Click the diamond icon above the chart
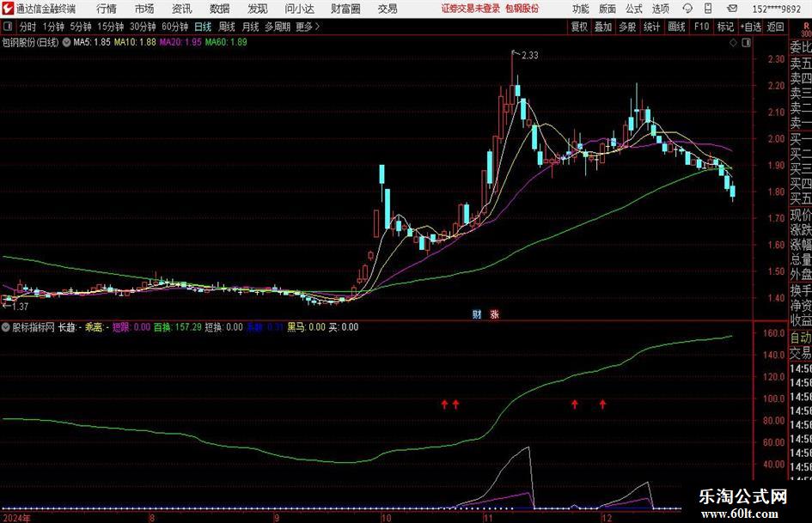Image resolution: width=812 pixels, height=523 pixels. coord(733,42)
